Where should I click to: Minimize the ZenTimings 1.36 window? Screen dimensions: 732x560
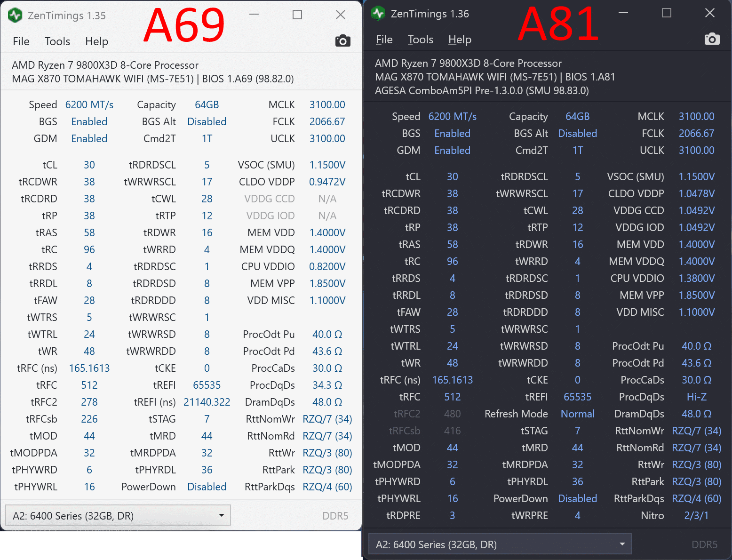point(623,13)
